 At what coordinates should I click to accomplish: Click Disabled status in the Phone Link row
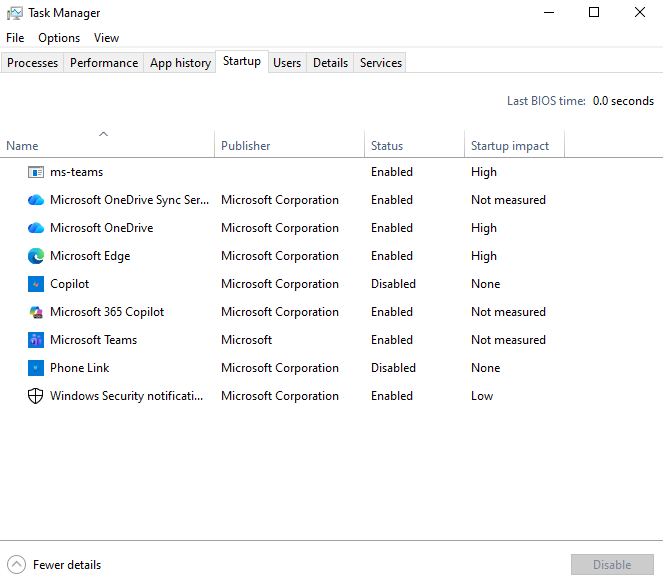pyautogui.click(x=393, y=368)
